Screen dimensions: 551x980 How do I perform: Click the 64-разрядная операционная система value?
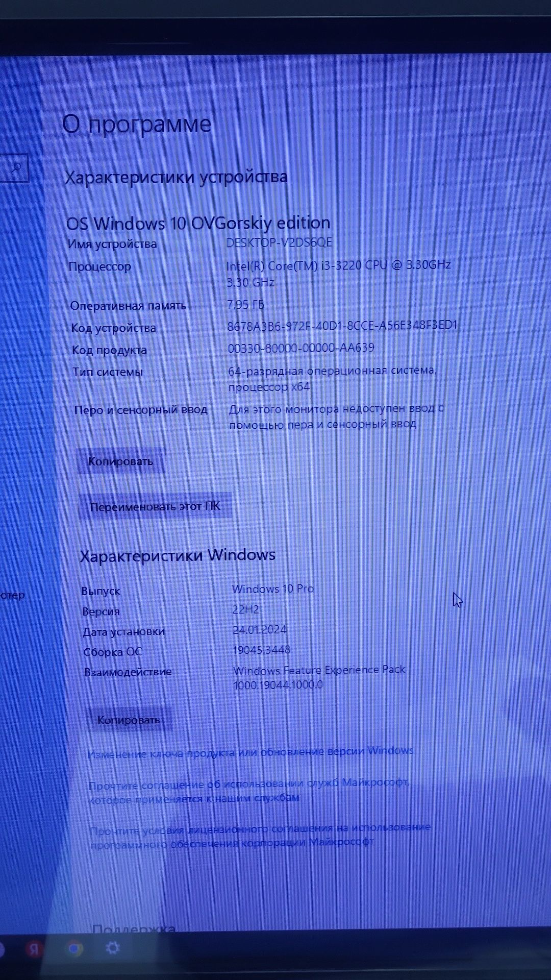pyautogui.click(x=332, y=378)
